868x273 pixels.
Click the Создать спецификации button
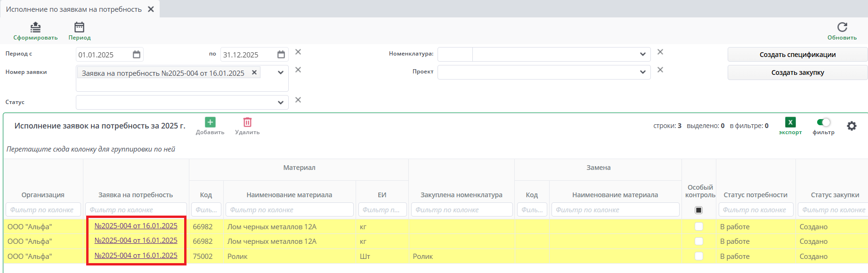797,55
